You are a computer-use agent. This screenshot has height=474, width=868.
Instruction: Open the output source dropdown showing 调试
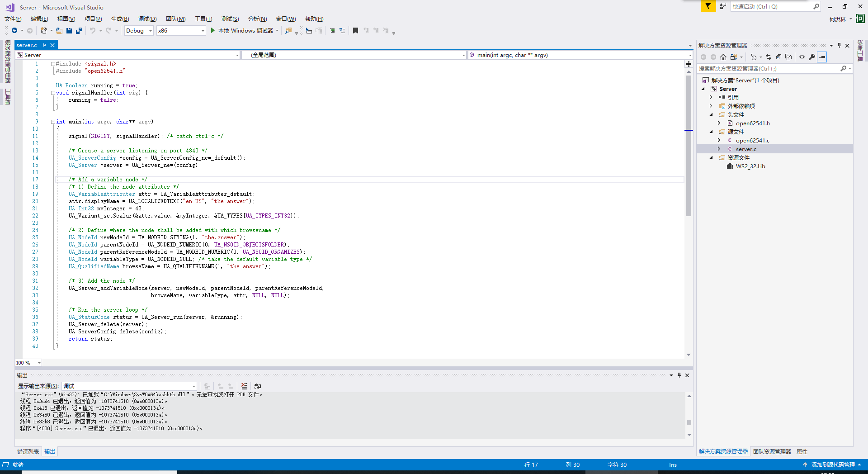point(129,386)
